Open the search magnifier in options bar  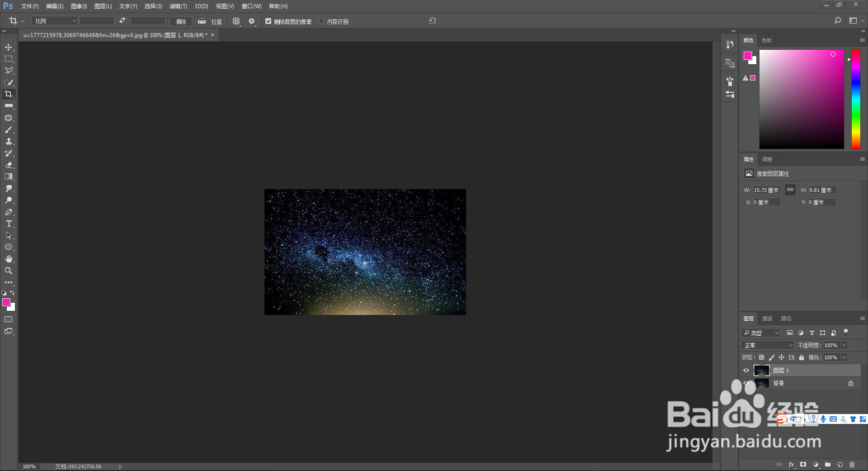(838, 21)
